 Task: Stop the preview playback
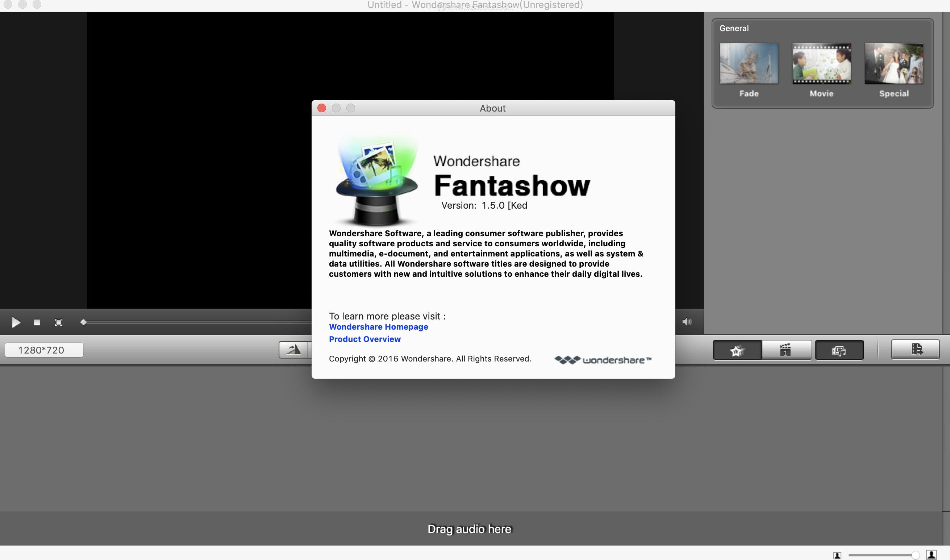[x=37, y=322]
